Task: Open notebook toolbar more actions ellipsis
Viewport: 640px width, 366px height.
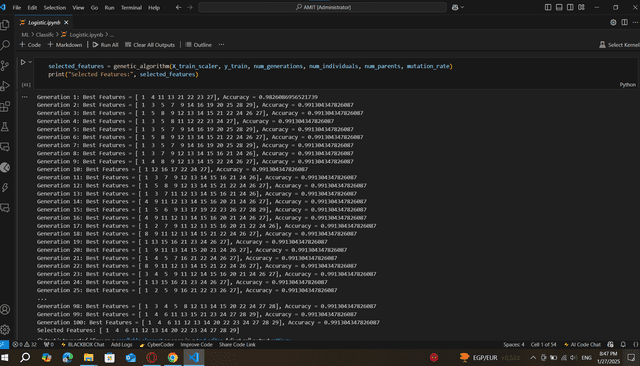Action: pos(221,44)
